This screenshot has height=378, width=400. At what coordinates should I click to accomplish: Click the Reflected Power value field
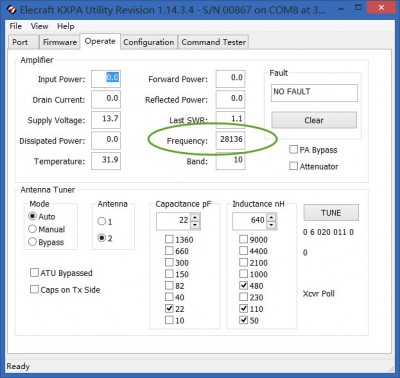pos(230,99)
